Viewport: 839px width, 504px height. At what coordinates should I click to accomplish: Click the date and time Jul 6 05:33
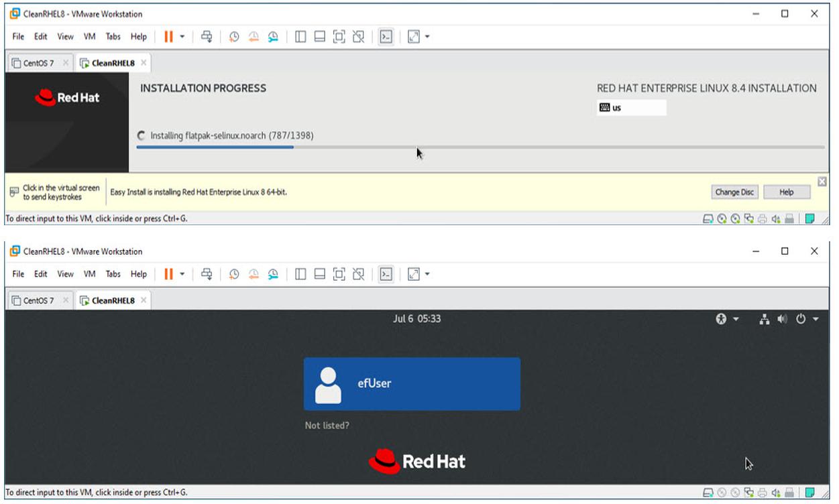(416, 319)
